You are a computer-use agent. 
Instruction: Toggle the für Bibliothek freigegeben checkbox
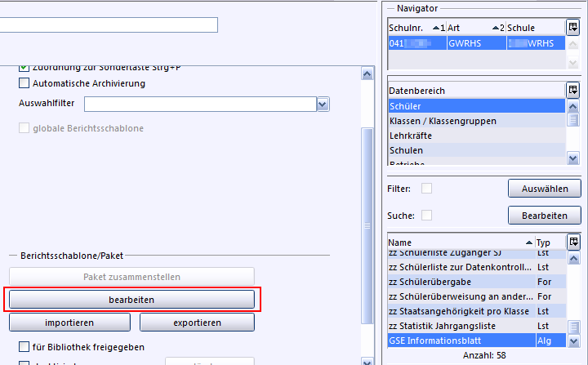pyautogui.click(x=24, y=347)
